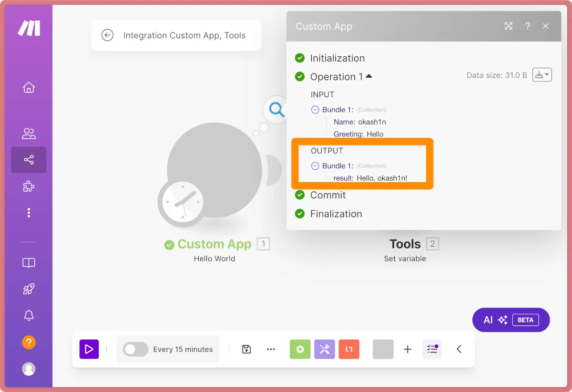Click the Name: okash1n value

pyautogui.click(x=372, y=122)
